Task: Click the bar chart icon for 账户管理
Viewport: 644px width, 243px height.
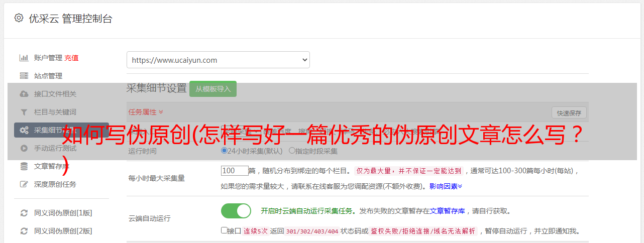Action: pyautogui.click(x=24, y=58)
